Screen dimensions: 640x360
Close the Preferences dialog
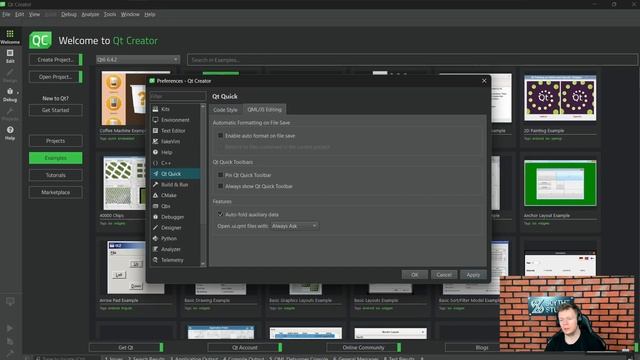click(x=484, y=81)
